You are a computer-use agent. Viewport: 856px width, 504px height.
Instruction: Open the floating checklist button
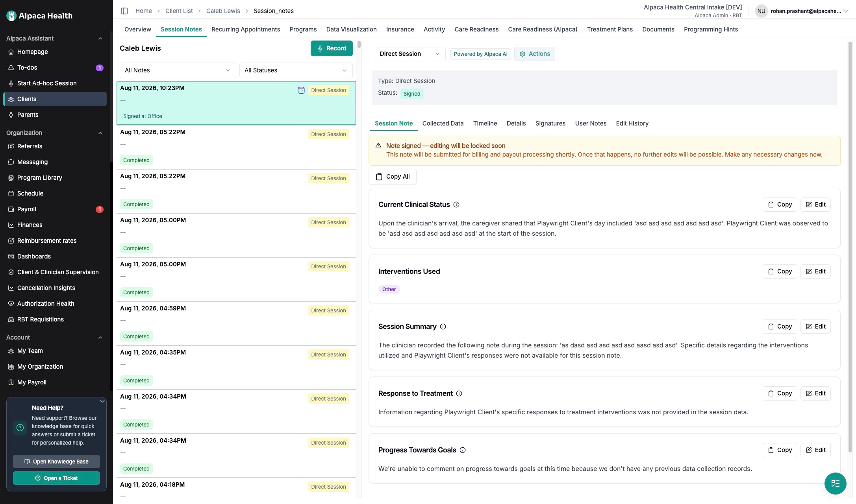(835, 483)
